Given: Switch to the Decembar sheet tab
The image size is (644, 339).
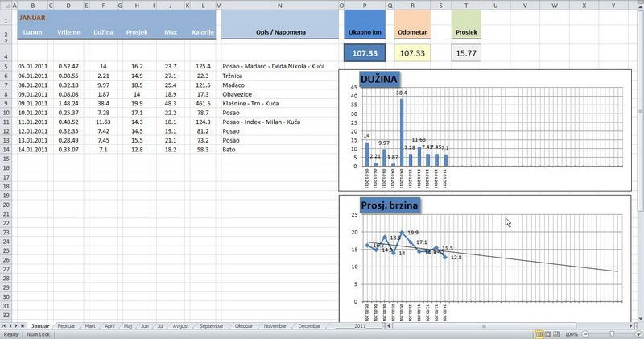Looking at the screenshot, I should [x=309, y=326].
